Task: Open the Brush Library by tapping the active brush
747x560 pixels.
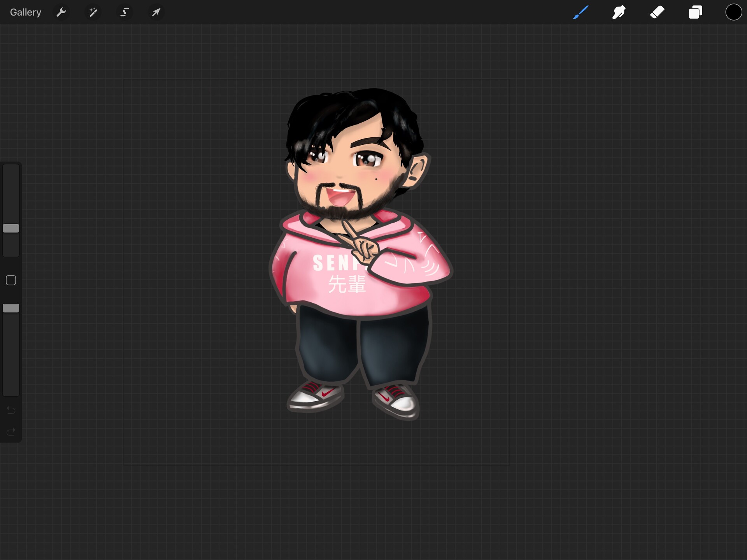Action: coord(580,12)
